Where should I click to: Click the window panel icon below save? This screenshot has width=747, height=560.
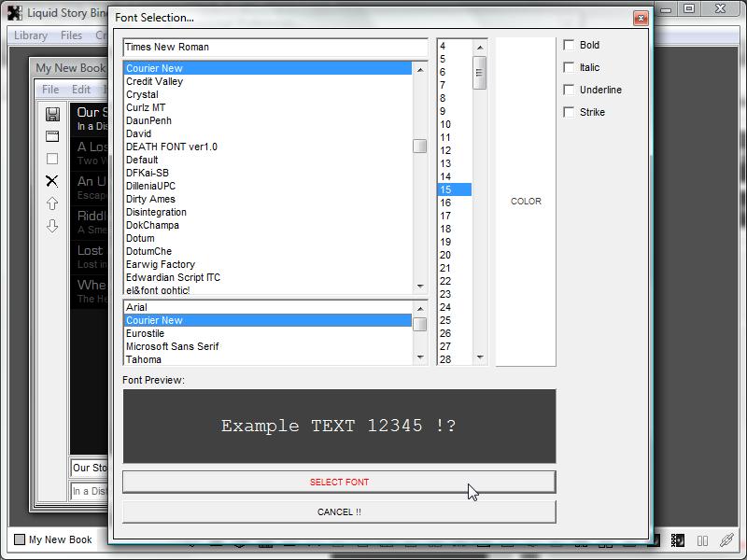pos(52,136)
